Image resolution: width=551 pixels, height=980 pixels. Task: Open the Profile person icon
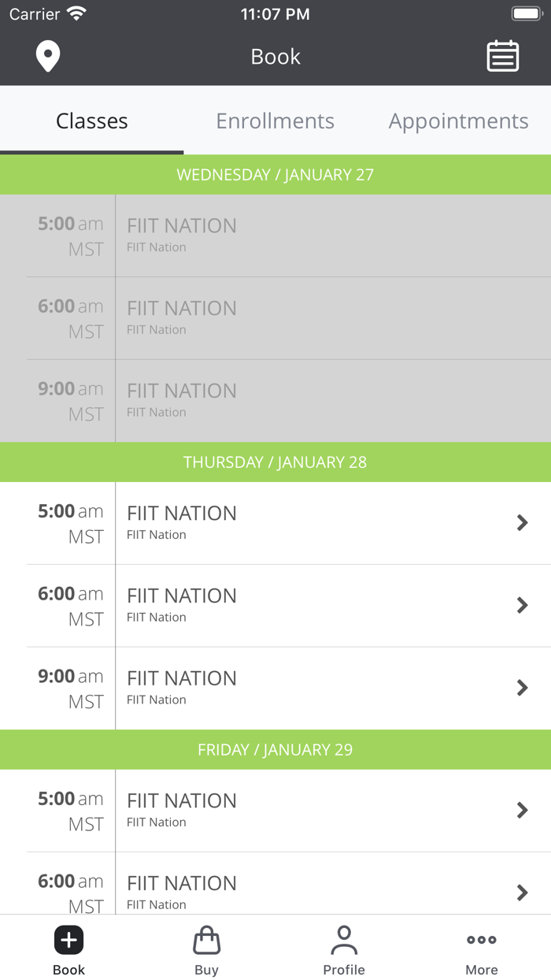tap(344, 939)
